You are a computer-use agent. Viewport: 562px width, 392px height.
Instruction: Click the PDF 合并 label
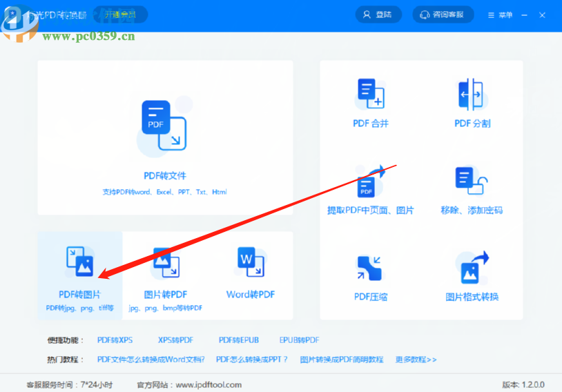click(x=371, y=124)
